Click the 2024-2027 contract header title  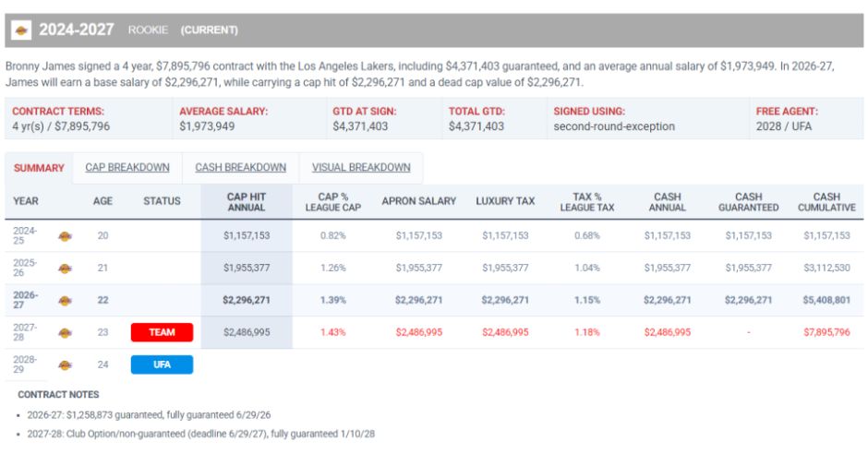click(x=77, y=30)
